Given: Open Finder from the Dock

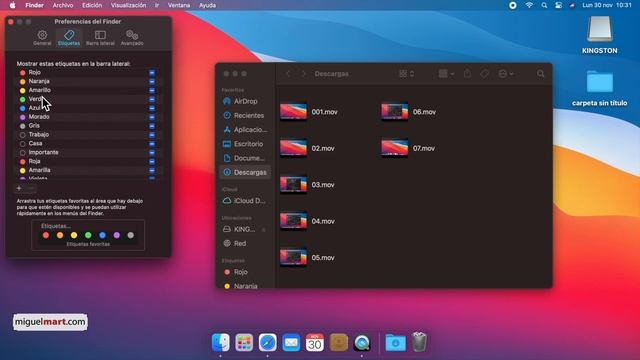Looking at the screenshot, I should [x=220, y=342].
